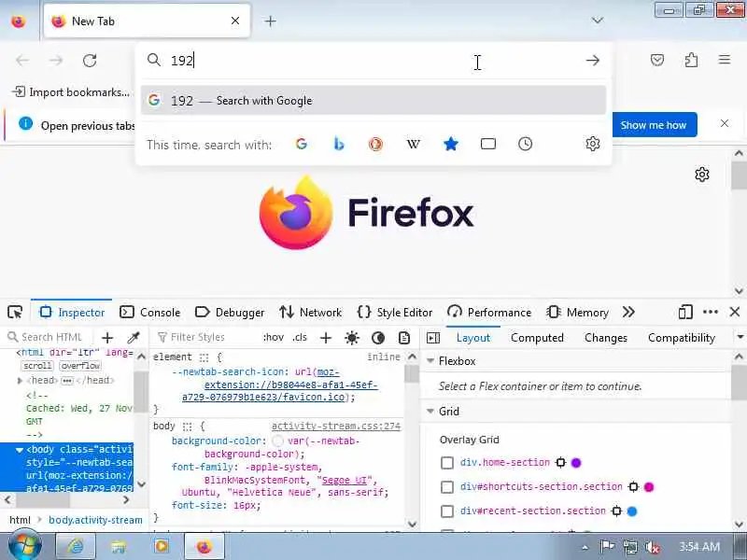Reload the current page
Viewport: 747px width, 560px height.
90,61
